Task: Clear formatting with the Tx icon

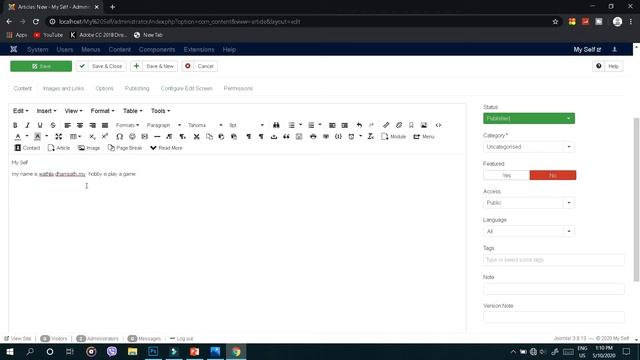Action: point(371,137)
